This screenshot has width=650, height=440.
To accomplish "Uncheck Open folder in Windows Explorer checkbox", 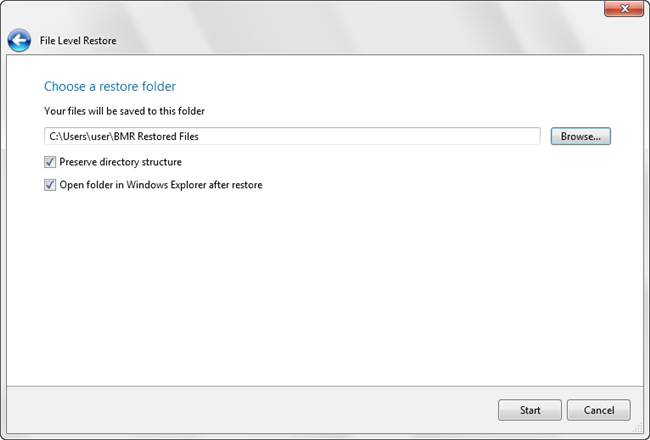I will (50, 184).
